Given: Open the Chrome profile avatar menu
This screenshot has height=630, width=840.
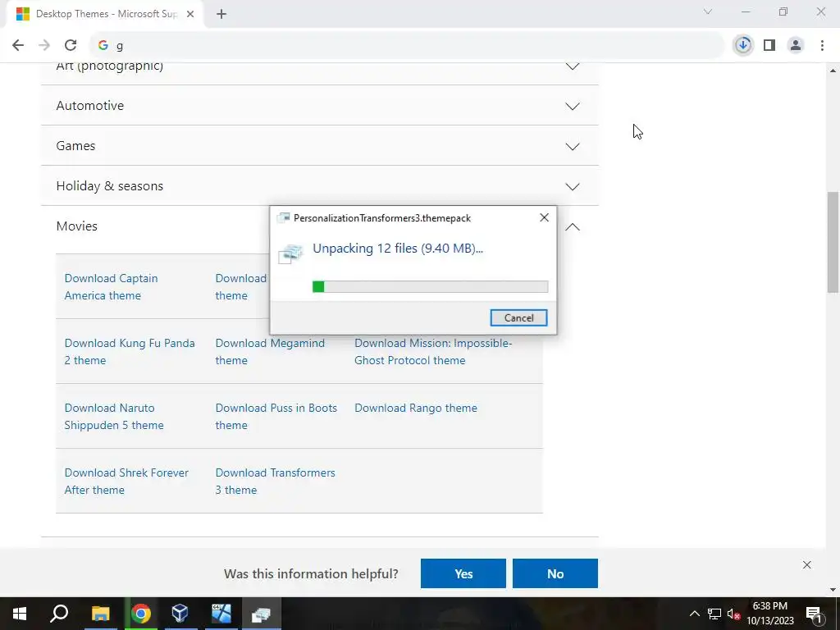Looking at the screenshot, I should [796, 46].
